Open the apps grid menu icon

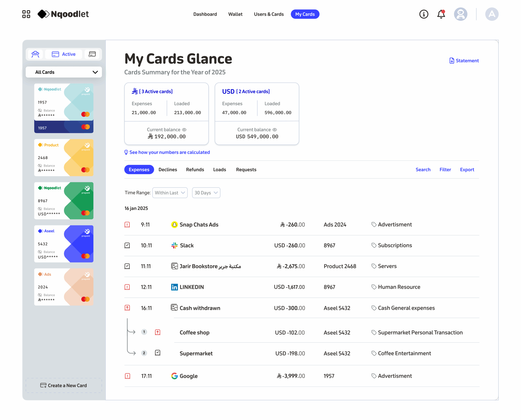point(26,14)
